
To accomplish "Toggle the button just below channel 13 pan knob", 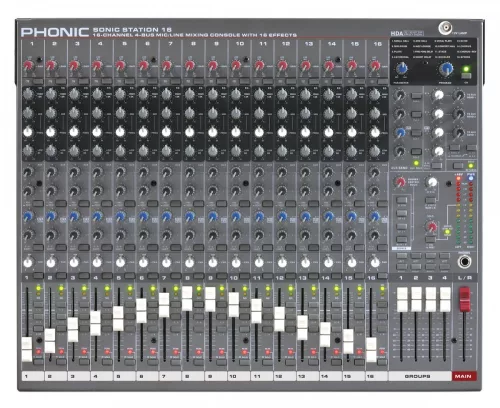I will pos(314,275).
